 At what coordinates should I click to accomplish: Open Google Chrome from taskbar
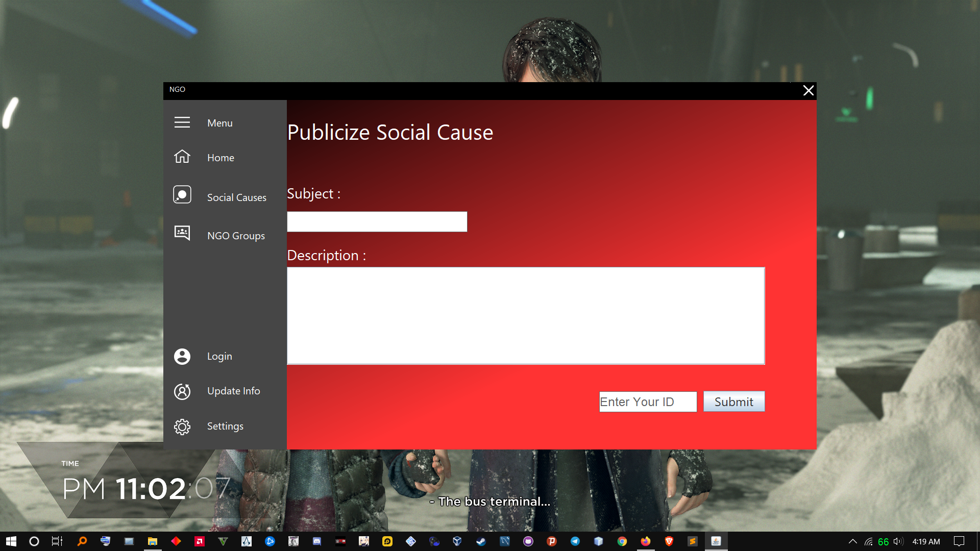[622, 541]
